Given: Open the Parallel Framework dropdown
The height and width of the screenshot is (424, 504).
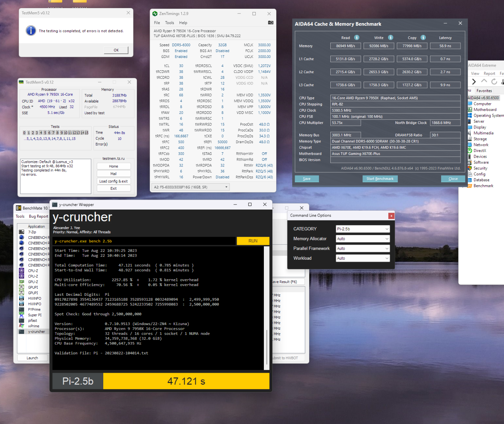Looking at the screenshot, I should pyautogui.click(x=363, y=249).
